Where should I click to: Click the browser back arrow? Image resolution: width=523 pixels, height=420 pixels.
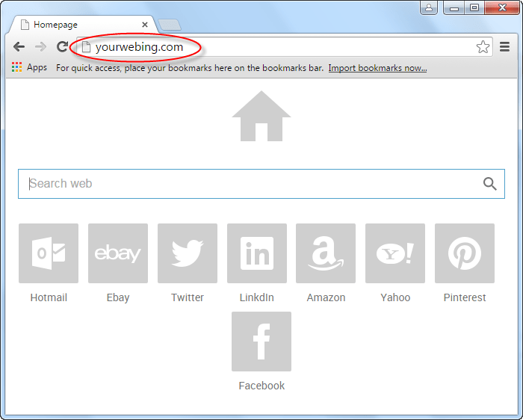point(19,46)
